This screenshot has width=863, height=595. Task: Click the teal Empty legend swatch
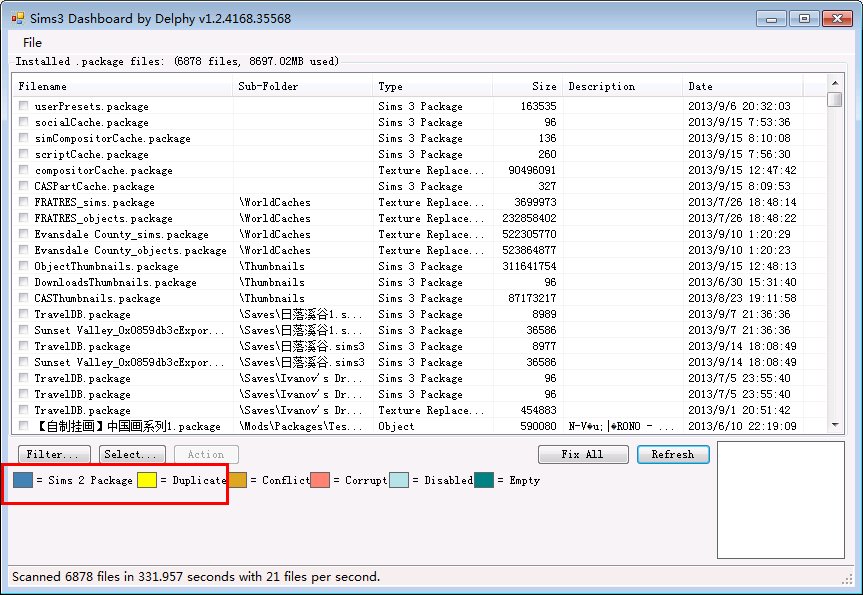[483, 480]
